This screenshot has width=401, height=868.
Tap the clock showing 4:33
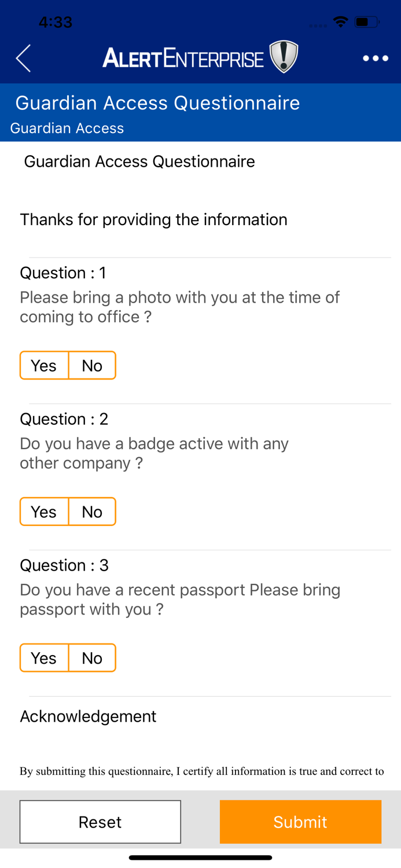point(56,21)
